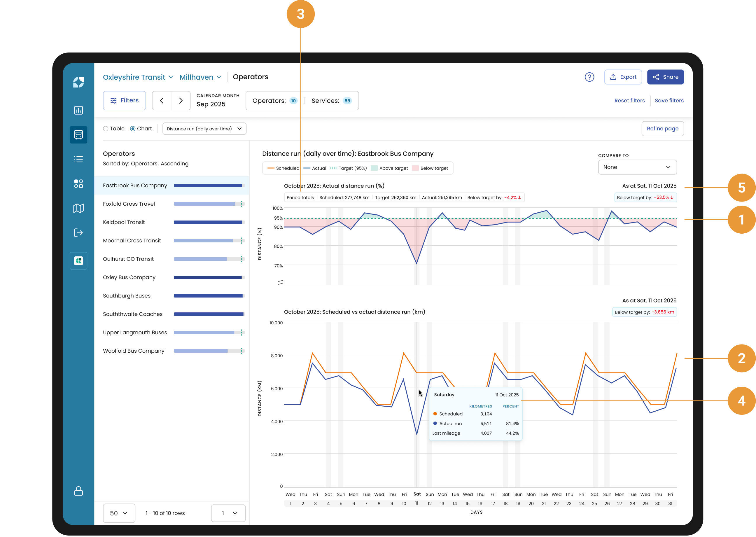
Task: Click the list view sidebar icon
Action: click(x=78, y=159)
